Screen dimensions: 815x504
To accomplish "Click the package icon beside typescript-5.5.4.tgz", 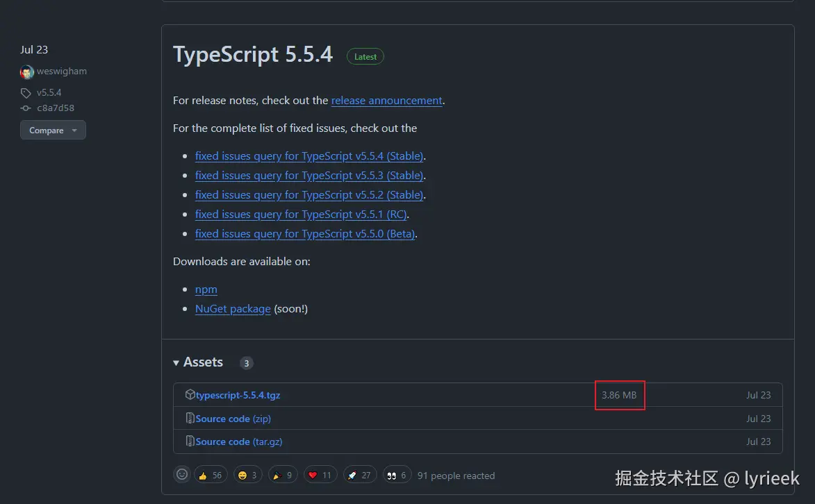I will 190,394.
